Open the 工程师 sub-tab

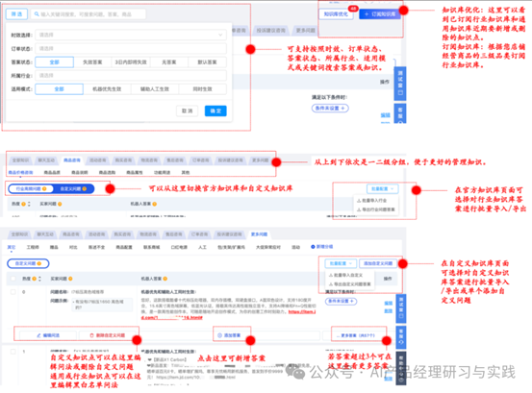pos(33,247)
